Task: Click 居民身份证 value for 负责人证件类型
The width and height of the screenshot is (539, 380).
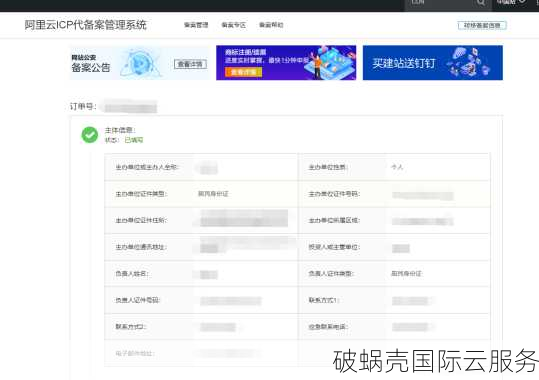Action: [407, 274]
